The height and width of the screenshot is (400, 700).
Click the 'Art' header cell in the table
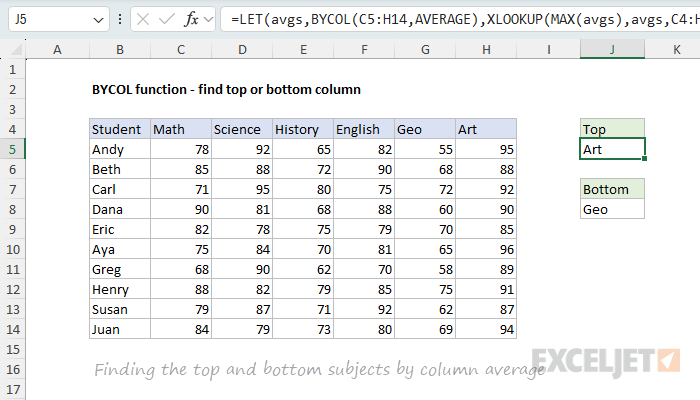pos(486,129)
